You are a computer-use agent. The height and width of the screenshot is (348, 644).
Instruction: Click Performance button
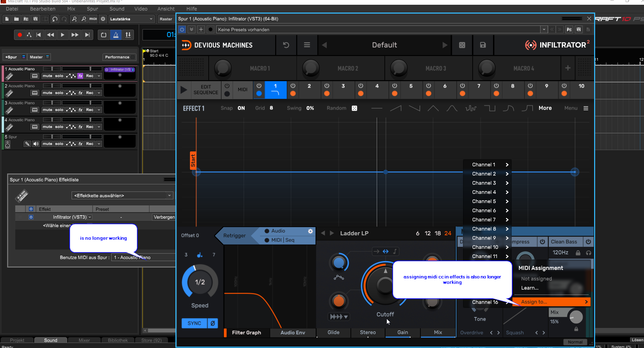coord(119,57)
